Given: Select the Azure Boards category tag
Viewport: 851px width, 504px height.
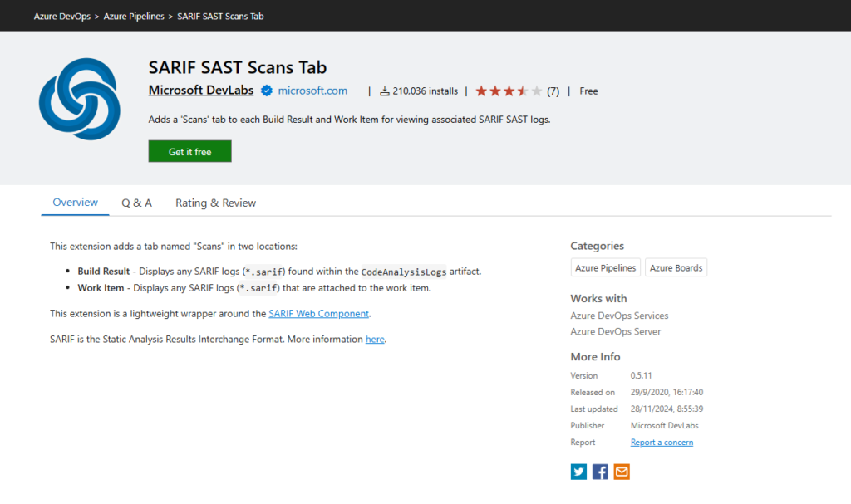Looking at the screenshot, I should [676, 268].
